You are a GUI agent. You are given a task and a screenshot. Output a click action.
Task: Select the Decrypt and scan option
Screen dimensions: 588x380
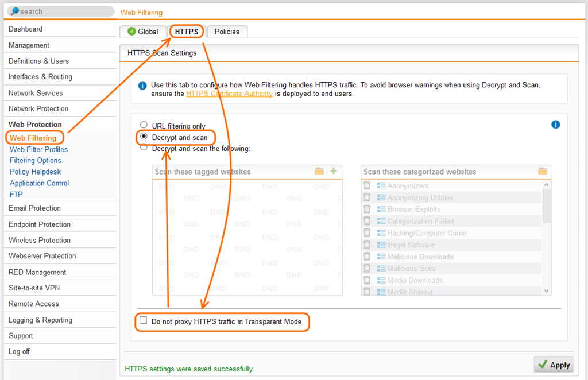[x=144, y=137]
